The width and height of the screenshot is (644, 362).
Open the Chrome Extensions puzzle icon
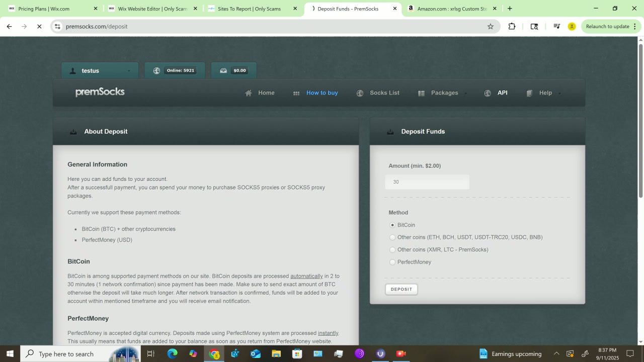pos(512,27)
